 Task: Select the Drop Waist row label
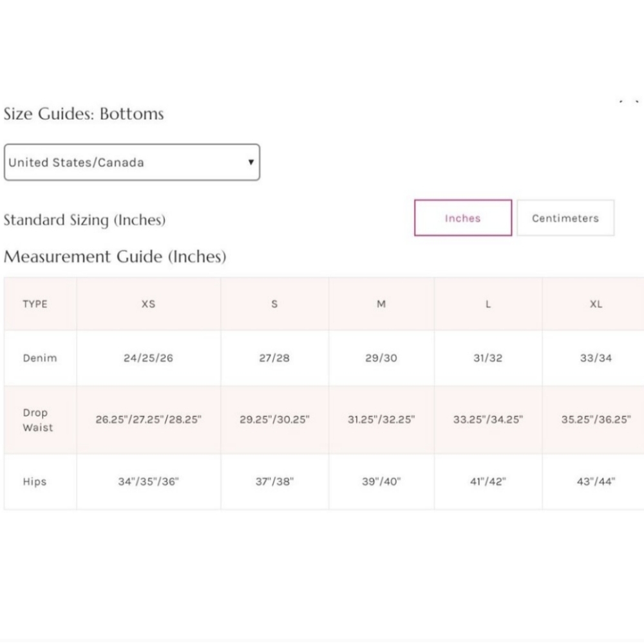38,420
